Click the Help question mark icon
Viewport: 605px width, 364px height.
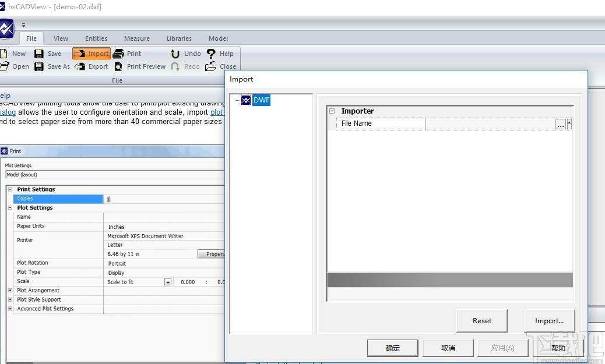(211, 54)
